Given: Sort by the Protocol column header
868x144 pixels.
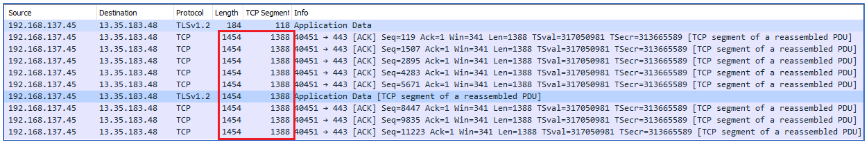Looking at the screenshot, I should coord(190,13).
